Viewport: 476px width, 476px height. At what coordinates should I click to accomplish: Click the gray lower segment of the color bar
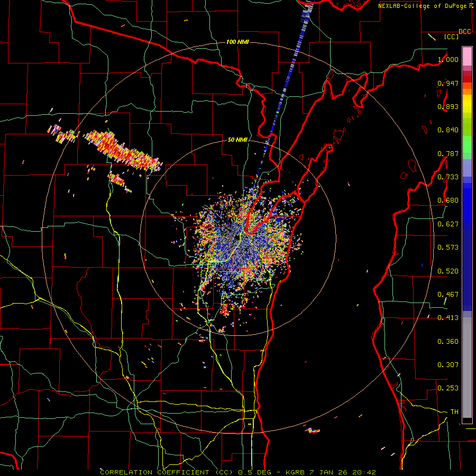pyautogui.click(x=467, y=368)
